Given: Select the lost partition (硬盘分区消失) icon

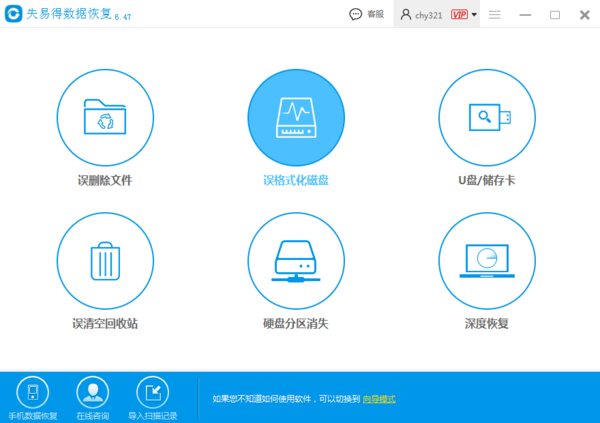Looking at the screenshot, I should [x=296, y=261].
